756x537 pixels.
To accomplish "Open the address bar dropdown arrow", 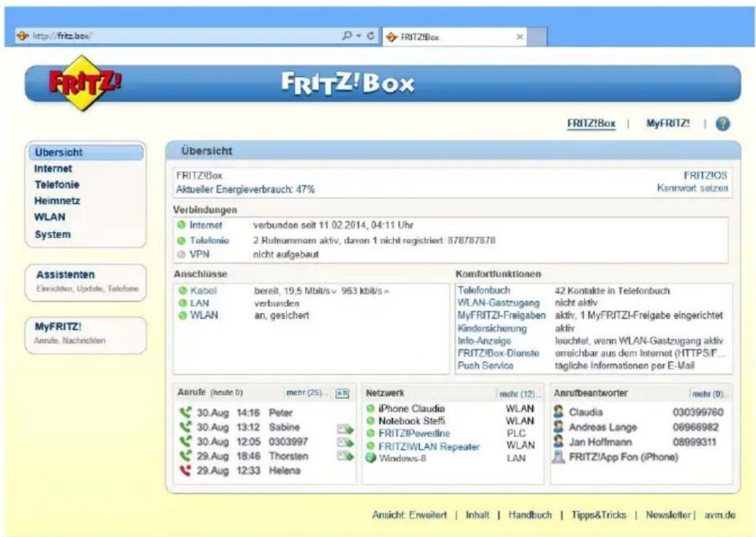I will coord(357,36).
